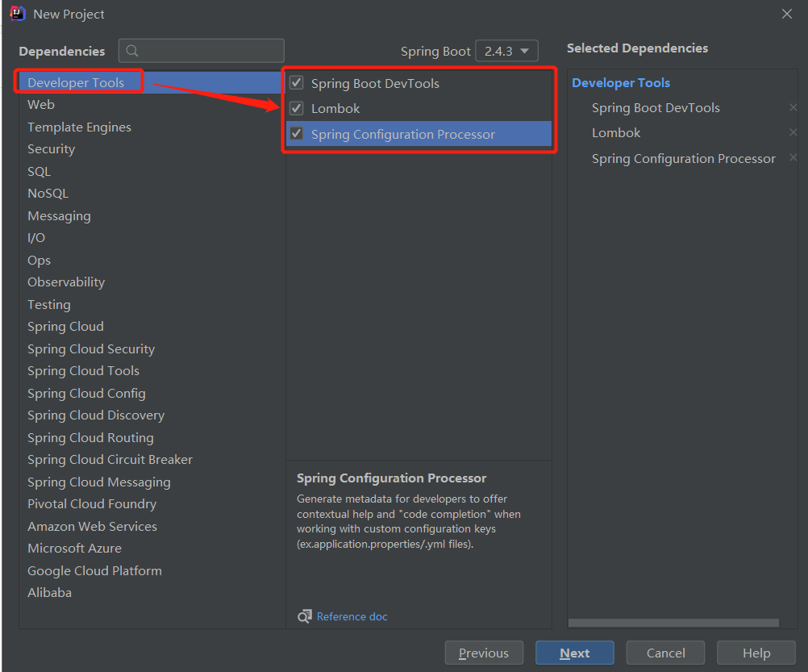Viewport: 808px width, 672px height.
Task: Uncheck the Spring Boot DevTools dependency
Action: pyautogui.click(x=296, y=83)
